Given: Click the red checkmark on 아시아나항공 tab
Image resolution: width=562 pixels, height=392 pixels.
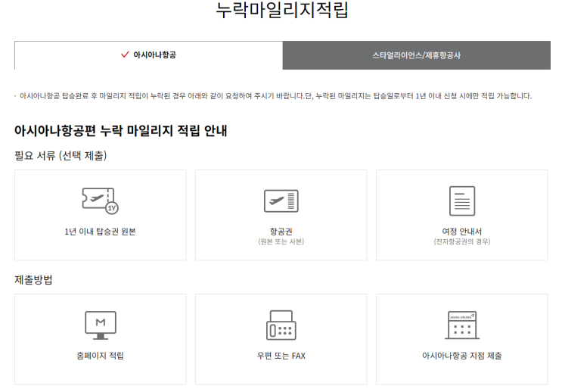Looking at the screenshot, I should coord(125,54).
